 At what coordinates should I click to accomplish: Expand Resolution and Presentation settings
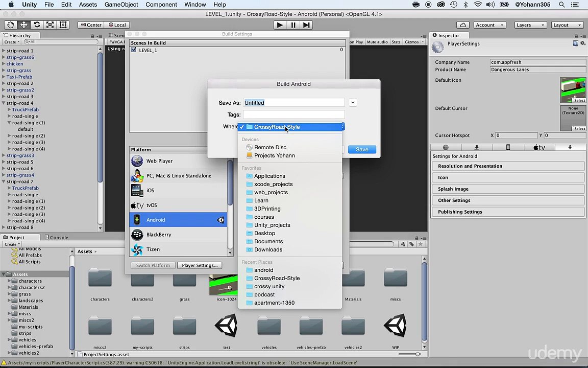pyautogui.click(x=508, y=166)
